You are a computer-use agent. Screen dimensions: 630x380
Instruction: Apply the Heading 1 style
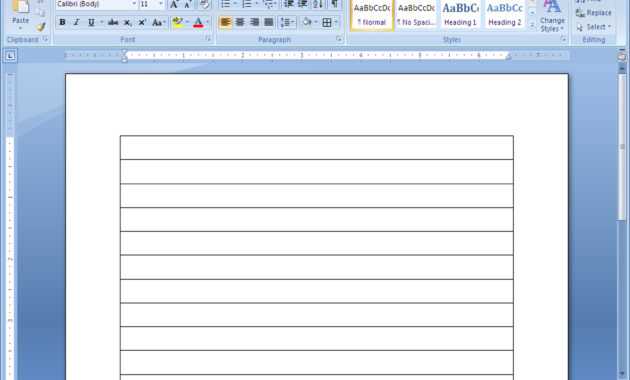(x=460, y=14)
